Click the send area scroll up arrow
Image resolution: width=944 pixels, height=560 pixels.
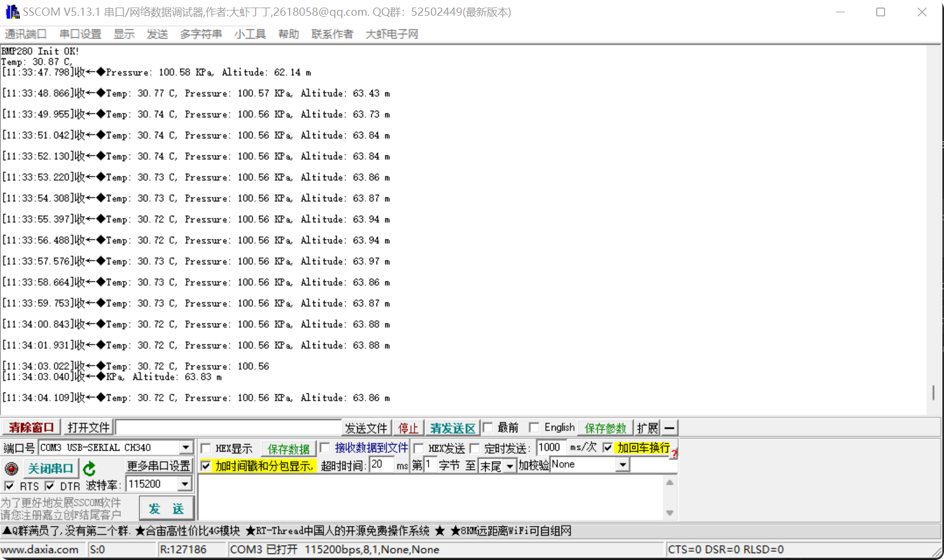[x=670, y=482]
